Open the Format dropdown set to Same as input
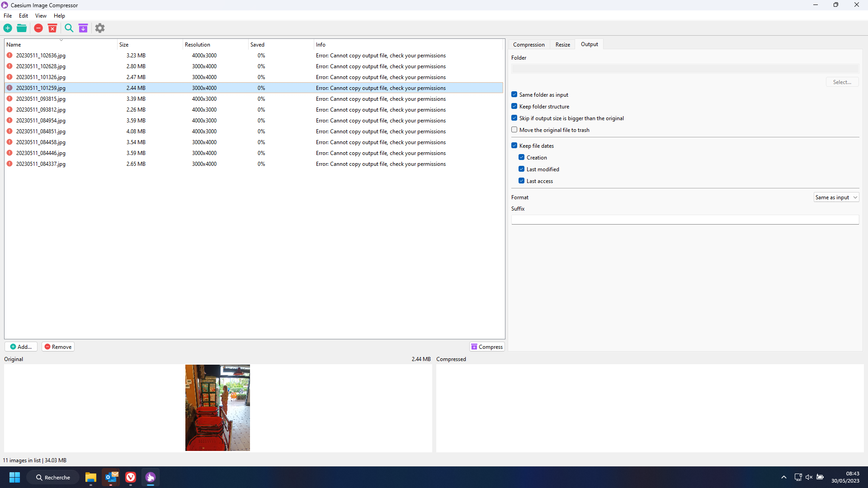The image size is (868, 488). click(835, 197)
